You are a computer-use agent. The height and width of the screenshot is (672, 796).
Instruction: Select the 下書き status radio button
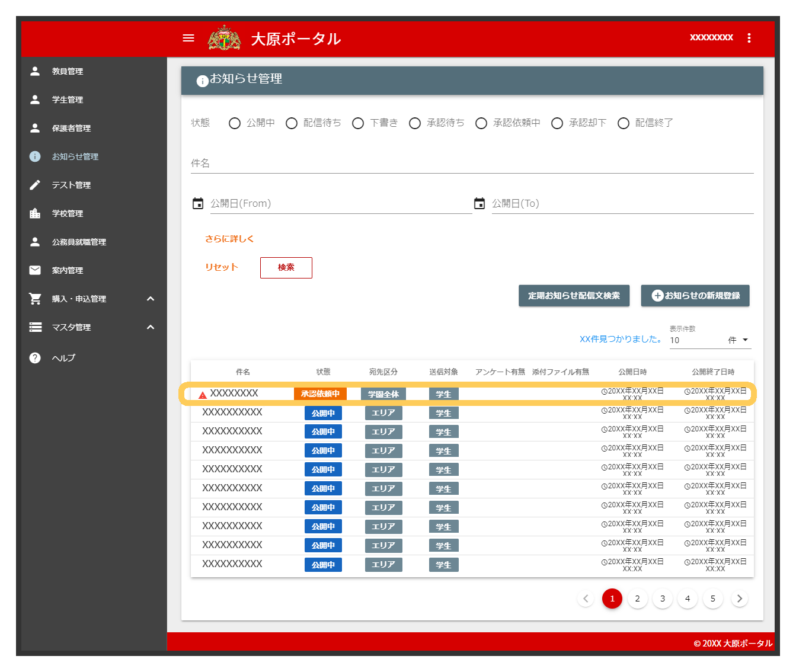358,123
